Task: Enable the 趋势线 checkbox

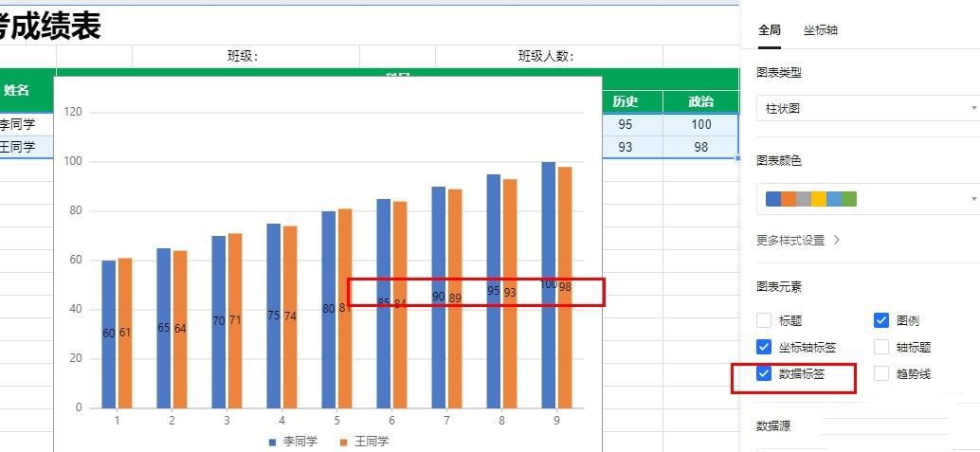Action: click(x=881, y=374)
